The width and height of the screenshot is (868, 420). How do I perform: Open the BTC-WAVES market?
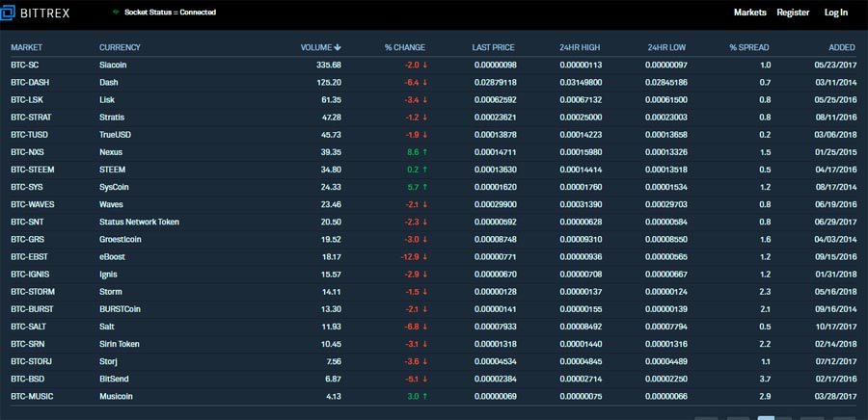coord(33,204)
